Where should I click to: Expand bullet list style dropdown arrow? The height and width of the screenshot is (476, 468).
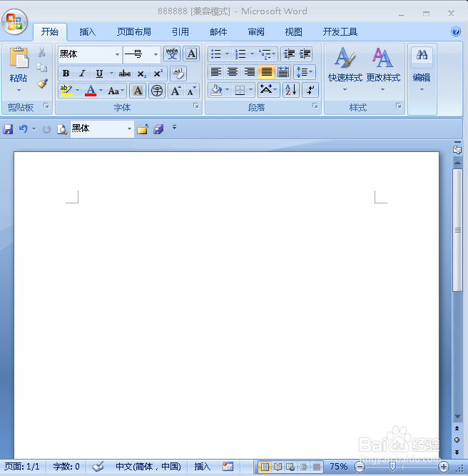[227, 54]
